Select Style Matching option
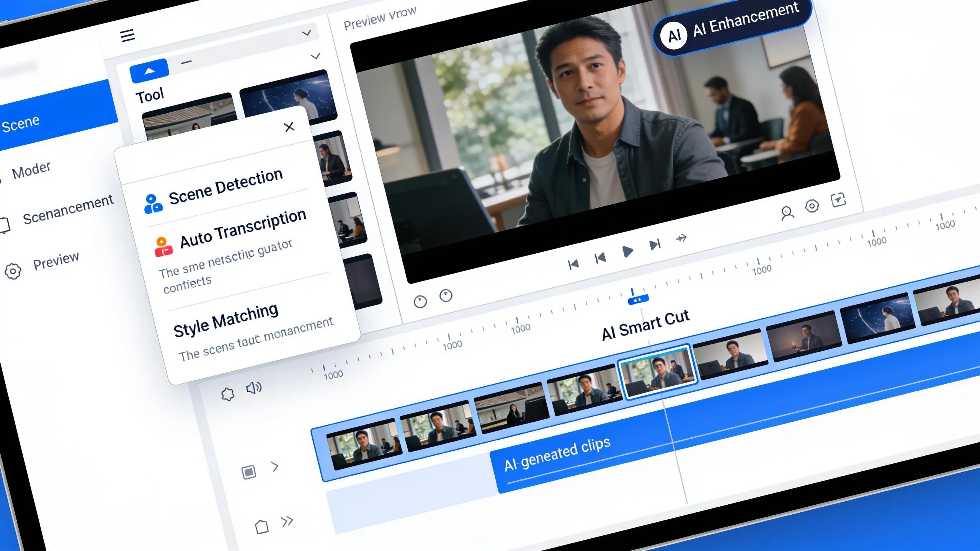Image resolution: width=980 pixels, height=551 pixels. tap(226, 320)
